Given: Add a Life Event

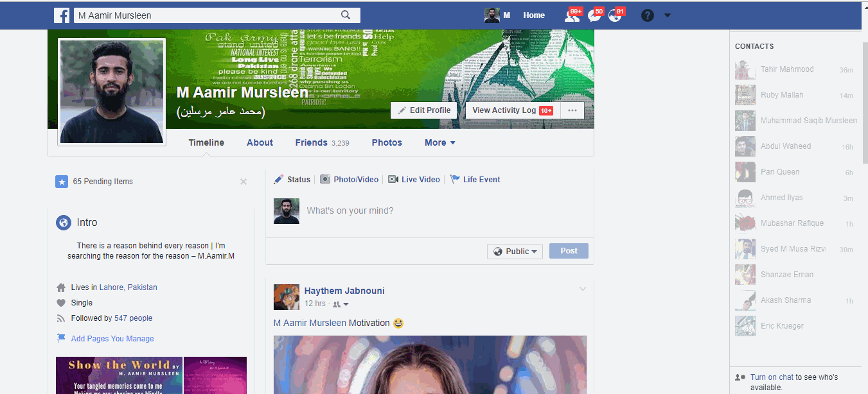Looking at the screenshot, I should pyautogui.click(x=475, y=180).
